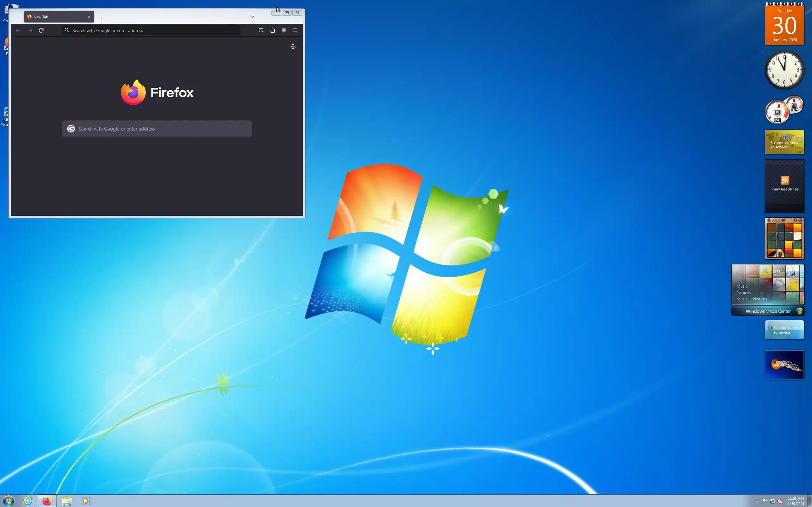Expand the list all tabs chevron
812x507 pixels.
click(x=252, y=17)
